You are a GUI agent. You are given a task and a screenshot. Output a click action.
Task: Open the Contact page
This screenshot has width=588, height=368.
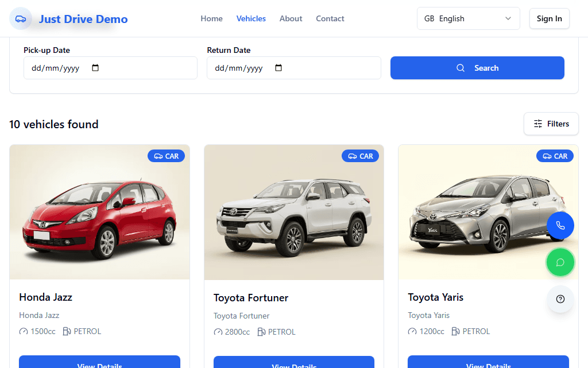(330, 18)
